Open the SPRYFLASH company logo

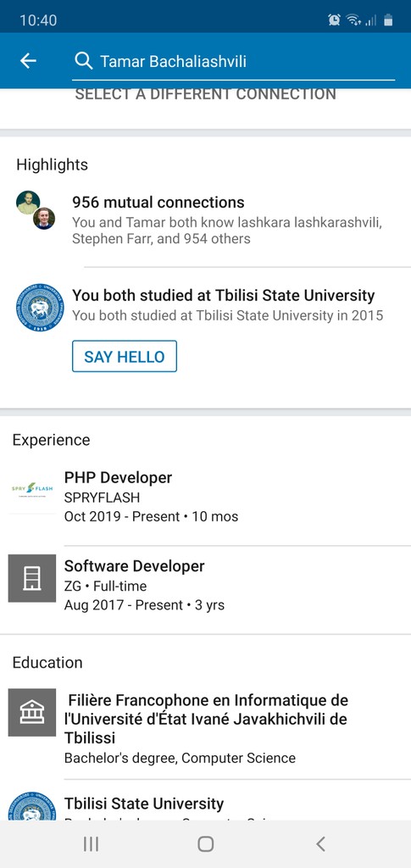pyautogui.click(x=32, y=490)
